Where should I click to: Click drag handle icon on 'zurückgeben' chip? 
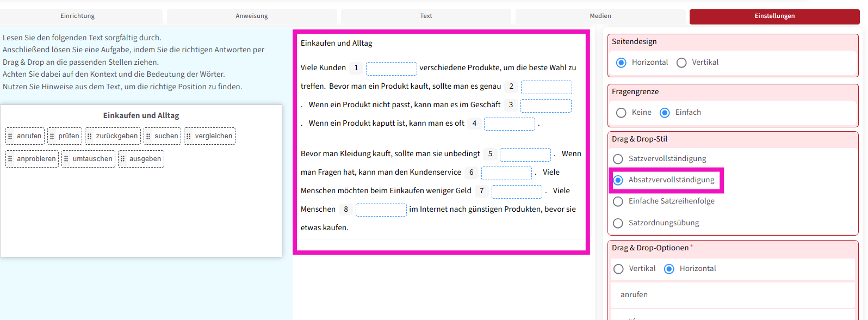tap(90, 136)
